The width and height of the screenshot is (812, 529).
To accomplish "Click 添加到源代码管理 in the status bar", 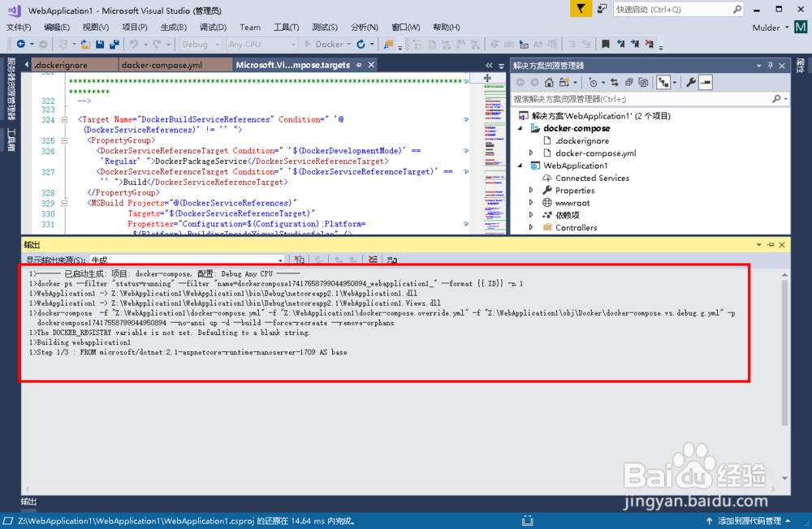I will (x=749, y=521).
